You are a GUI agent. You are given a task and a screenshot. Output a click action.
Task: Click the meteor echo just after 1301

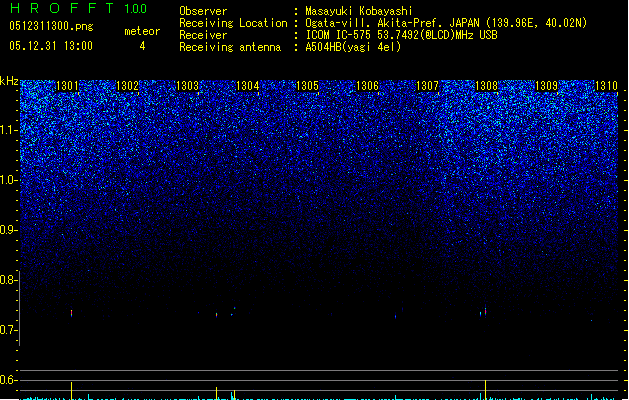tap(71, 313)
